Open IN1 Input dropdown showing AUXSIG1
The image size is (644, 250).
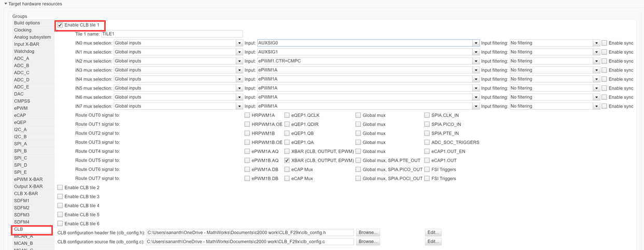tap(476, 52)
